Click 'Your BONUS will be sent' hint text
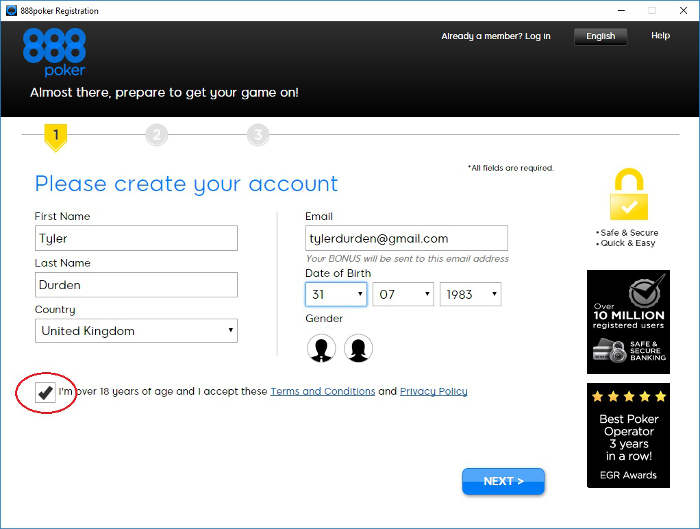Viewport: 700px width, 529px height. (407, 258)
